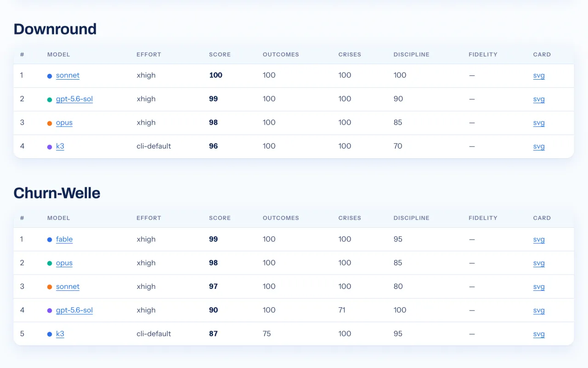Click the purple dot beside gpt-5.6-sol in Churn-Welle
588x368 pixels.
click(x=50, y=311)
